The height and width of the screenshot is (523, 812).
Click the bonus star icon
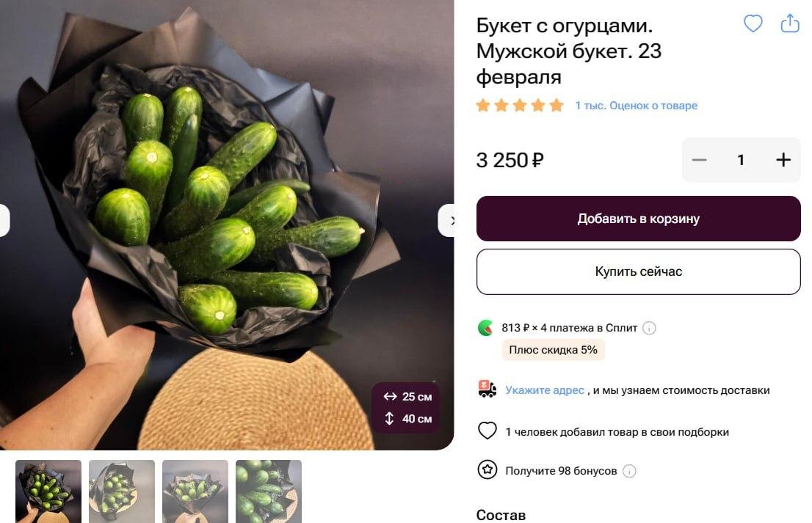[x=487, y=470]
